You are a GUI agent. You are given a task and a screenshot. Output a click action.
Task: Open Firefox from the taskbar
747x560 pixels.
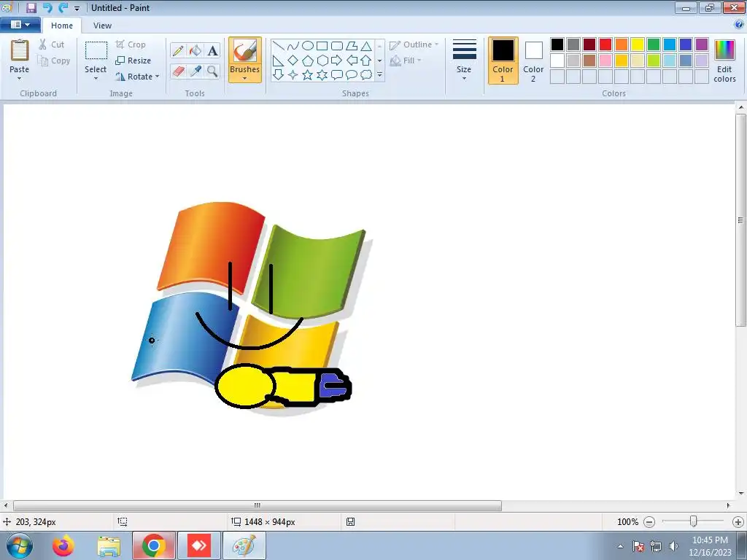coord(63,545)
